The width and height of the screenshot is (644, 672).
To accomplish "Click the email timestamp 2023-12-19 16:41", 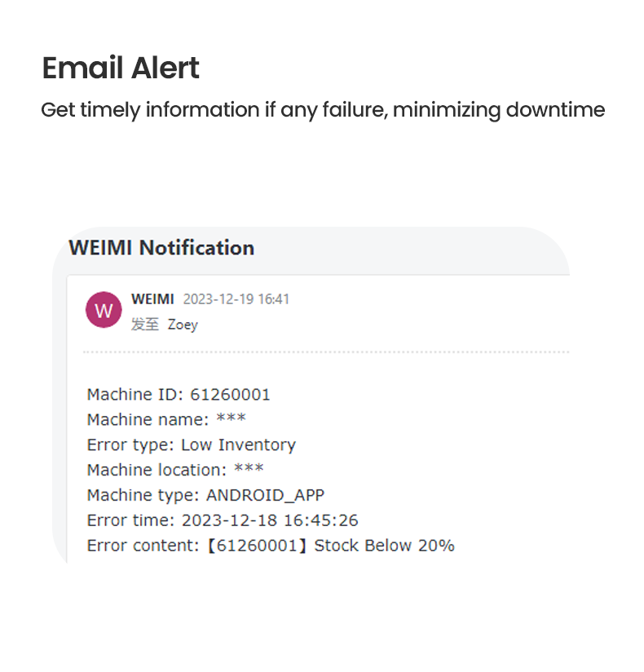I will [x=236, y=299].
